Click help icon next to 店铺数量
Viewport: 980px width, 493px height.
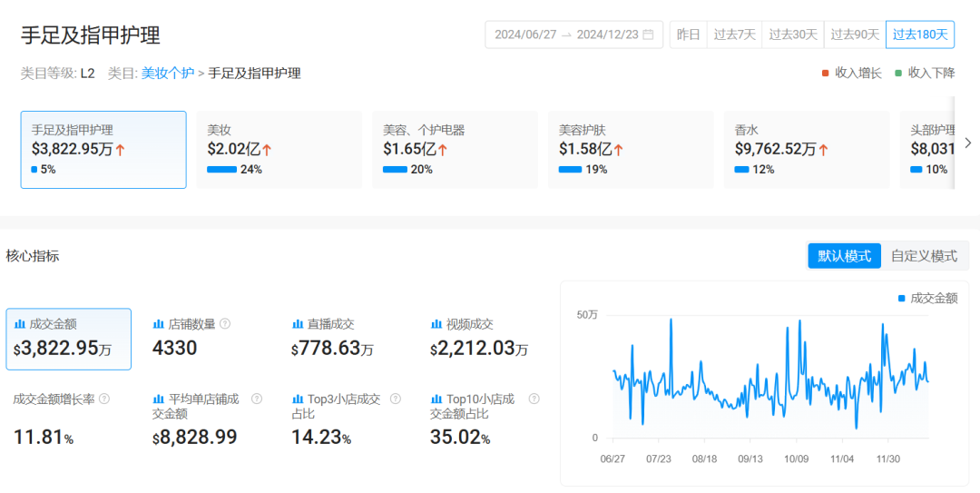(225, 324)
